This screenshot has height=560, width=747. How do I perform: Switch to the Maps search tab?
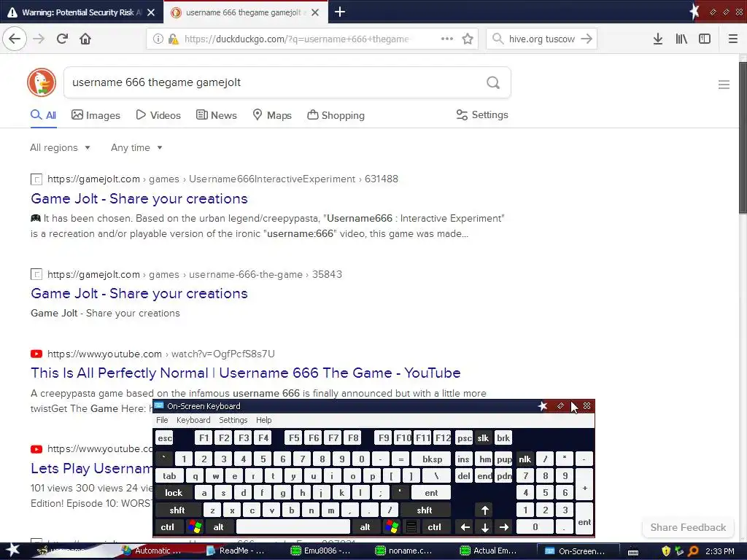(272, 115)
